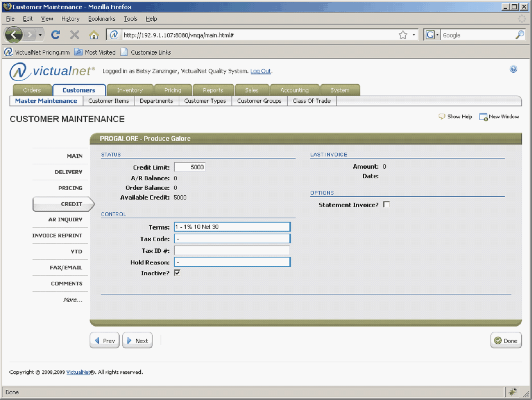
Task: Open the back/forward history dropdown arrow
Action: pos(40,35)
